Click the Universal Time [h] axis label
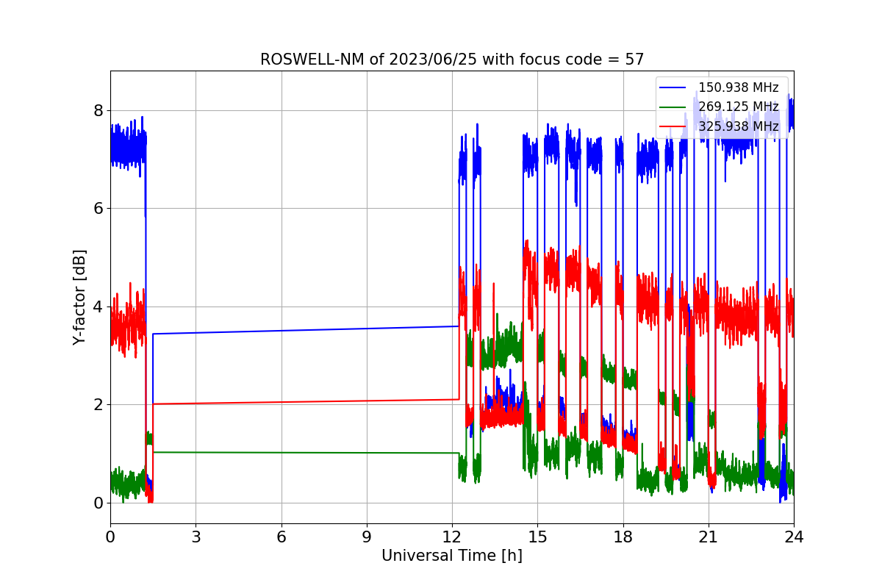 (x=452, y=556)
